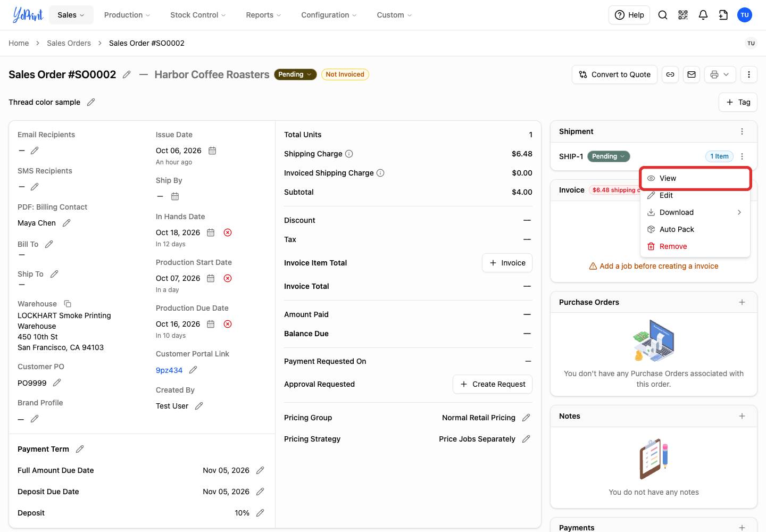
Task: Go to Sales Orders breadcrumb
Action: 69,43
